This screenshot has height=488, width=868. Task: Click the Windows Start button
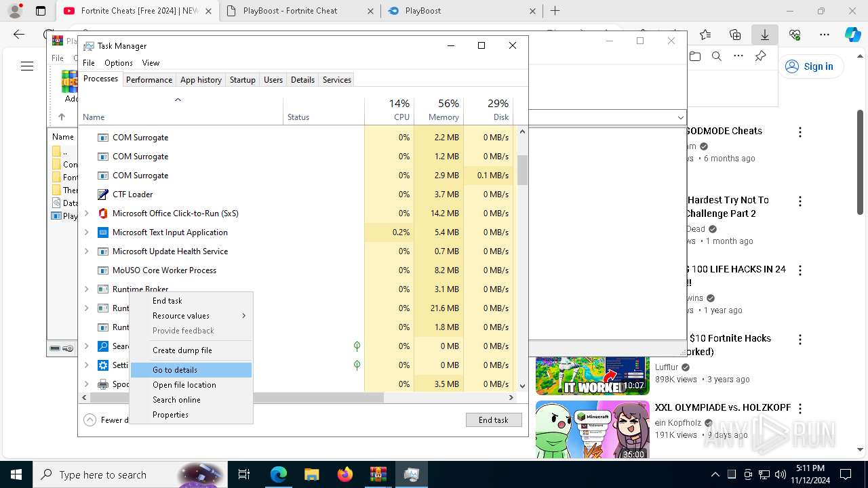(16, 474)
